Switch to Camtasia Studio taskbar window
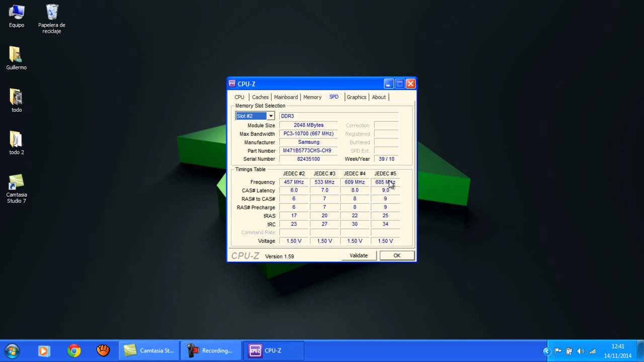The height and width of the screenshot is (362, 644). pyautogui.click(x=149, y=350)
